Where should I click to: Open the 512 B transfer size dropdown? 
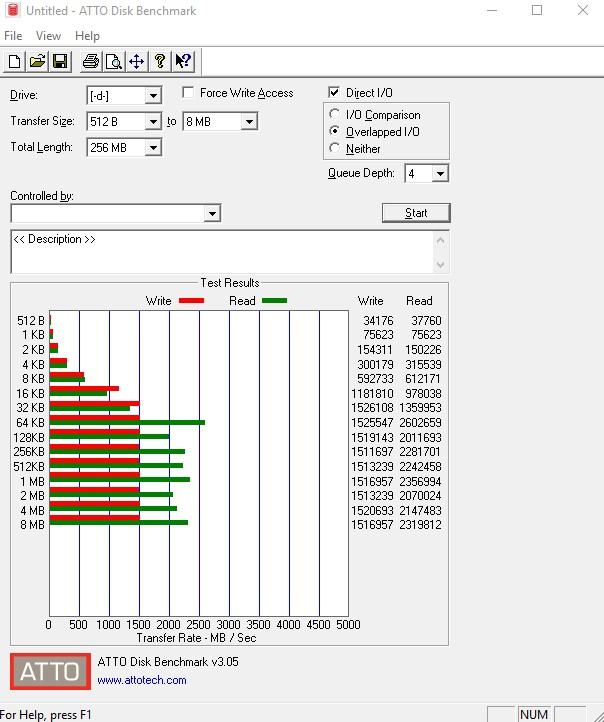click(x=153, y=122)
